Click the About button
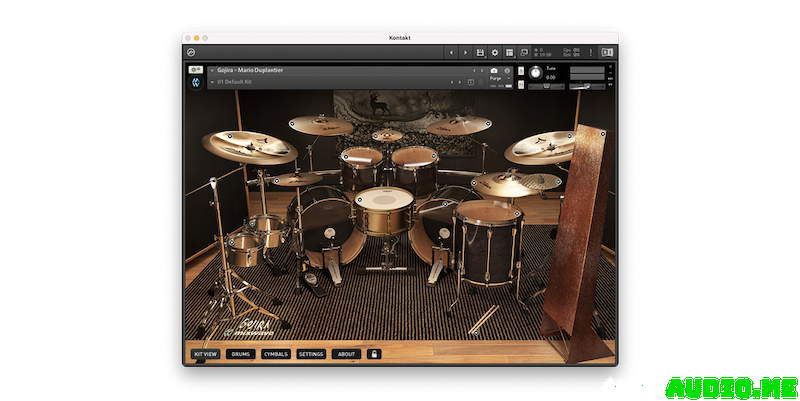 click(346, 353)
